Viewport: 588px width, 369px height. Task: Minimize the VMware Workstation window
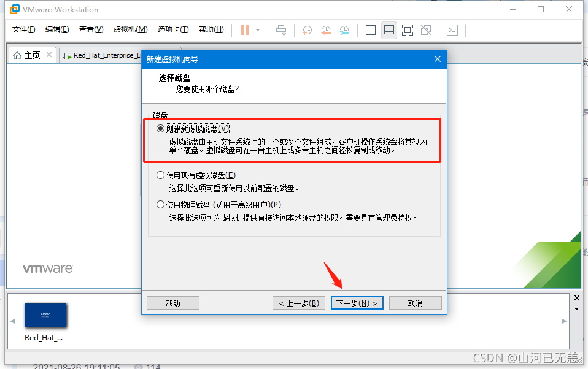coord(513,9)
